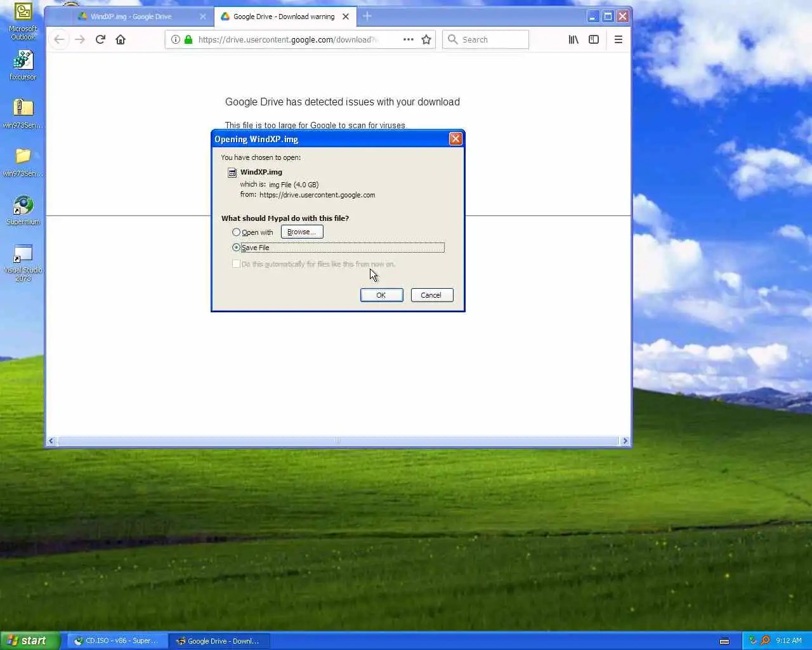Go to the browser home page

(x=121, y=39)
